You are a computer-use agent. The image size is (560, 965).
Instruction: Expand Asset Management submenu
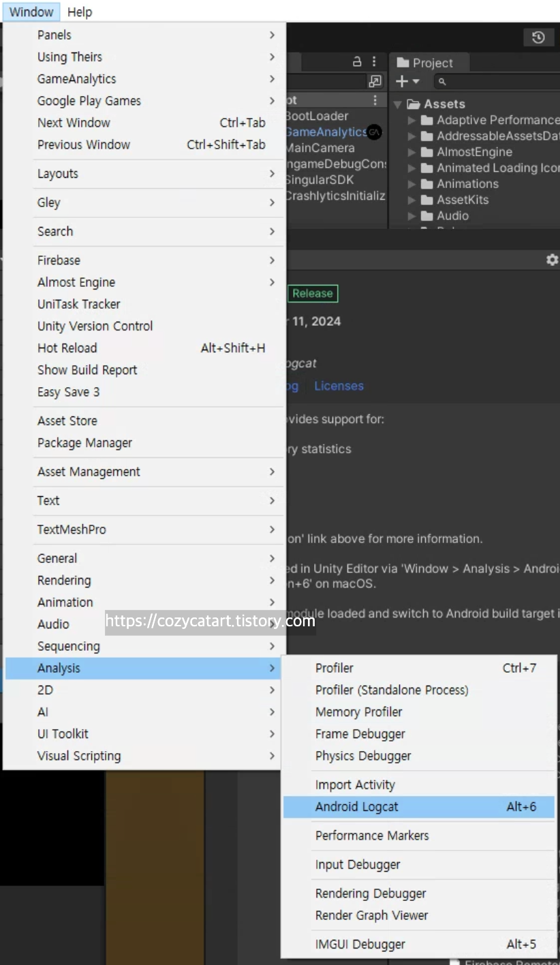pos(144,472)
